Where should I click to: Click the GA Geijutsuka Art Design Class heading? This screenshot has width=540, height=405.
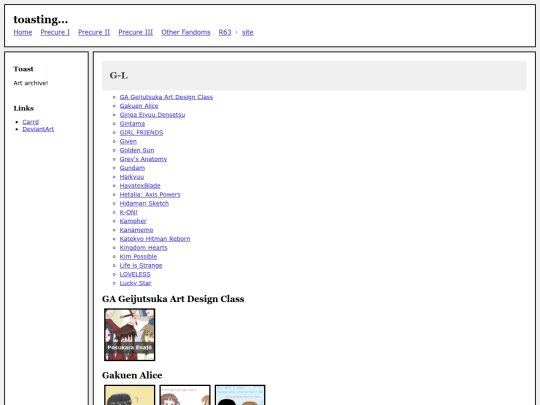(173, 299)
